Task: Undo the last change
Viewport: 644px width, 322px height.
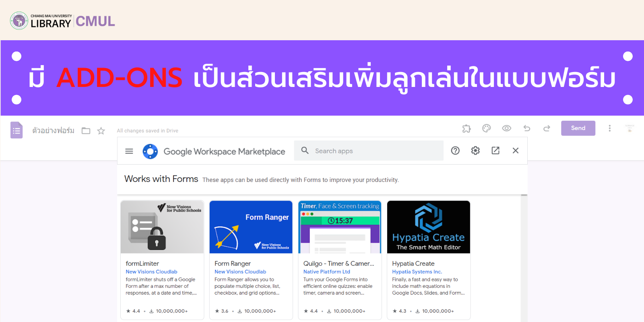Action: click(526, 128)
